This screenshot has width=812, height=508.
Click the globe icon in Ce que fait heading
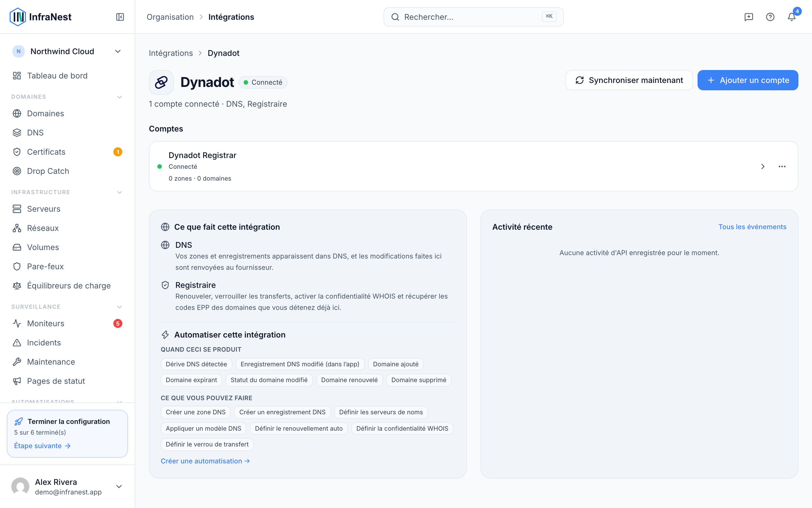pos(165,227)
